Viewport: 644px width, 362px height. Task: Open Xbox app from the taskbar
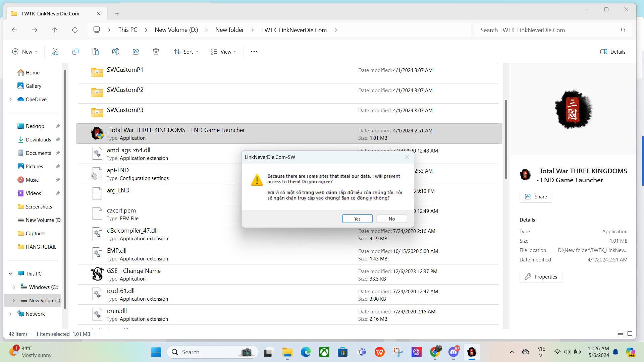click(x=324, y=352)
